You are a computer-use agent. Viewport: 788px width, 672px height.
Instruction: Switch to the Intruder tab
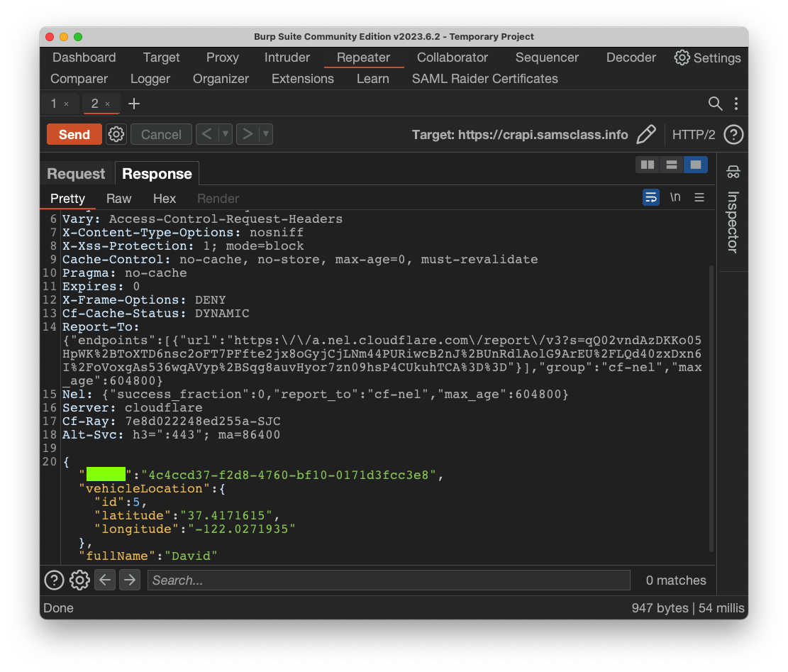coord(287,57)
